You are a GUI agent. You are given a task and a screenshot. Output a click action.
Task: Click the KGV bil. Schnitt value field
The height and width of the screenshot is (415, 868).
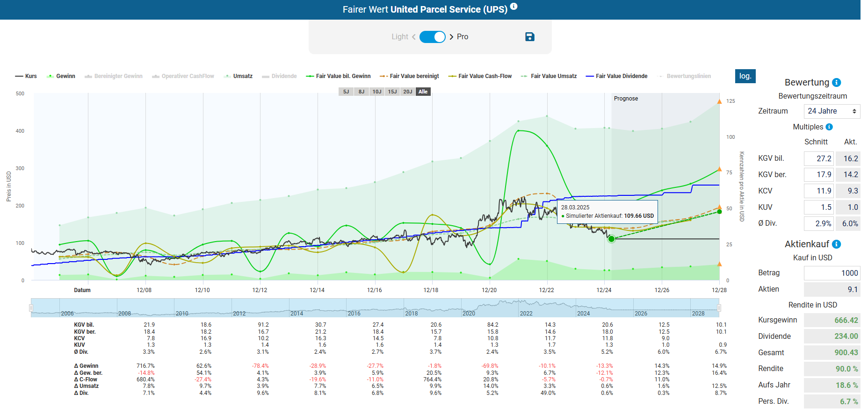(819, 159)
